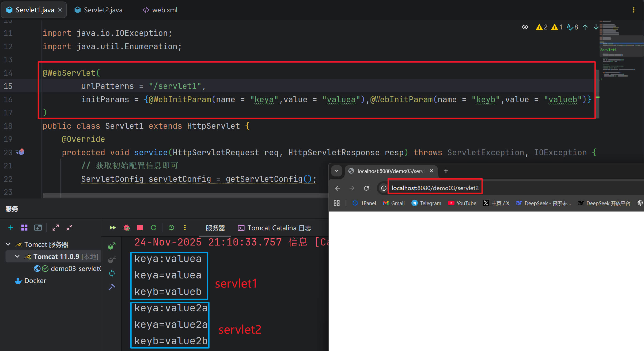
Task: Click the green Rerun server icon
Action: click(x=154, y=228)
